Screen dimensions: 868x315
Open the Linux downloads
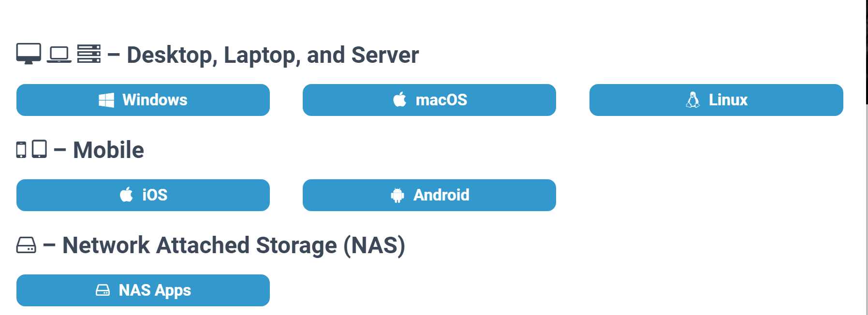click(x=716, y=100)
